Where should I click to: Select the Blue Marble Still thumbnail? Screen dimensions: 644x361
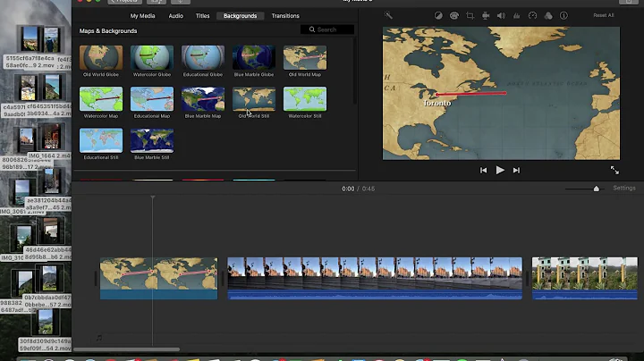(152, 140)
